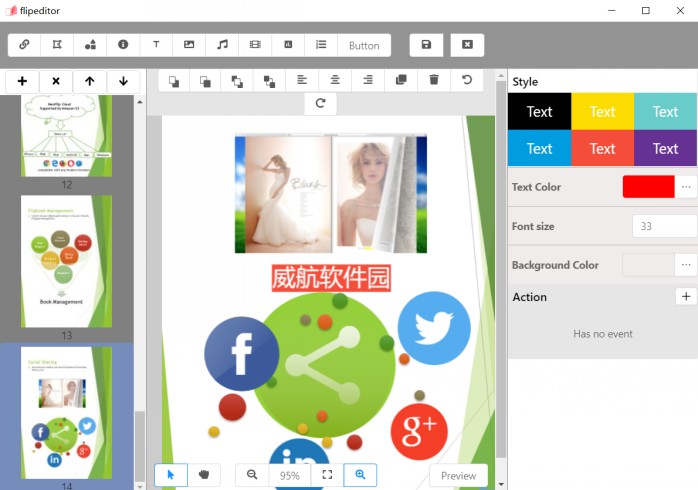This screenshot has width=698, height=490.
Task: Click the Font size field showing 33
Action: [665, 226]
